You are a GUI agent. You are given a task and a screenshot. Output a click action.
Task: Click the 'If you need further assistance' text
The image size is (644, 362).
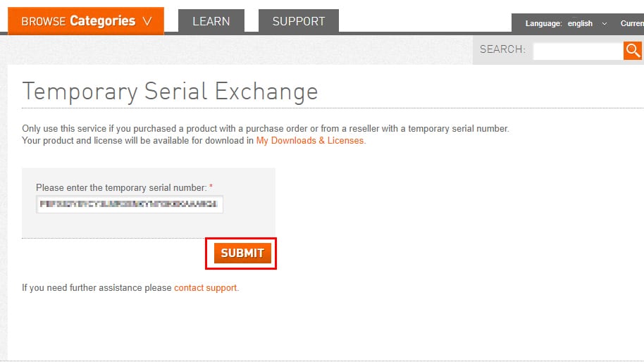[97, 288]
